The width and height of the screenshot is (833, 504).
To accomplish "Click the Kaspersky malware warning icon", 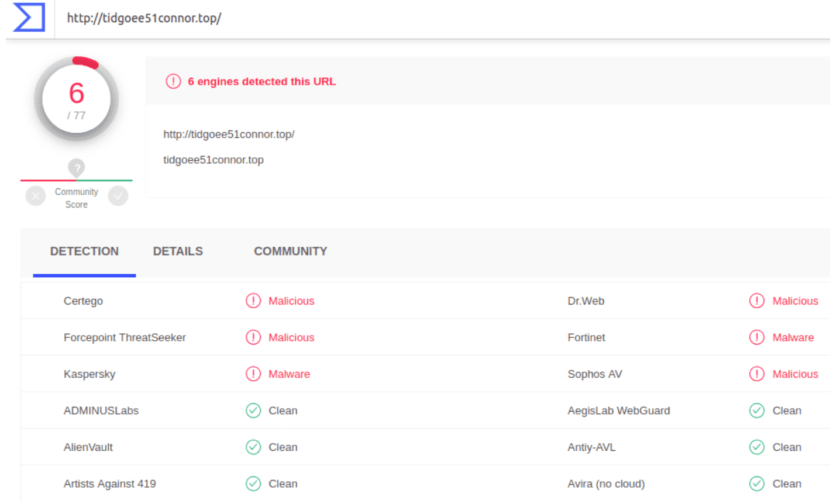I will [x=253, y=374].
